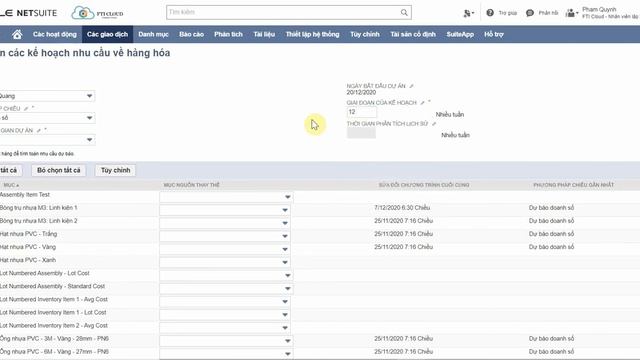Screen dimensions: 640x360
Task: Click edit pencil beside Ngày bắt đầu dự án
Action: pyautogui.click(x=411, y=86)
